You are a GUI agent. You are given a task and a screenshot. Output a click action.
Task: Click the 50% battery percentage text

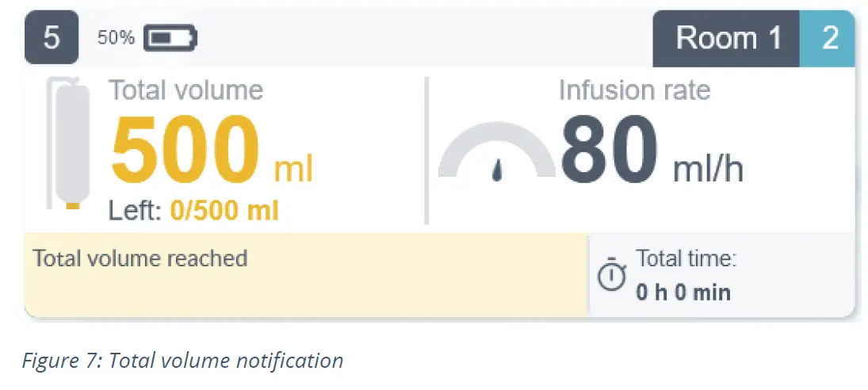pos(116,38)
